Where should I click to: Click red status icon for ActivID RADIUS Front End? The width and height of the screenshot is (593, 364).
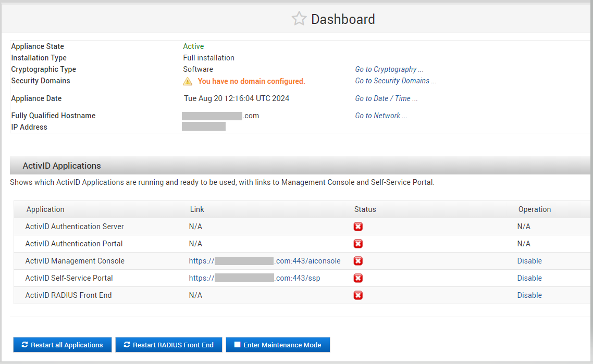[358, 295]
